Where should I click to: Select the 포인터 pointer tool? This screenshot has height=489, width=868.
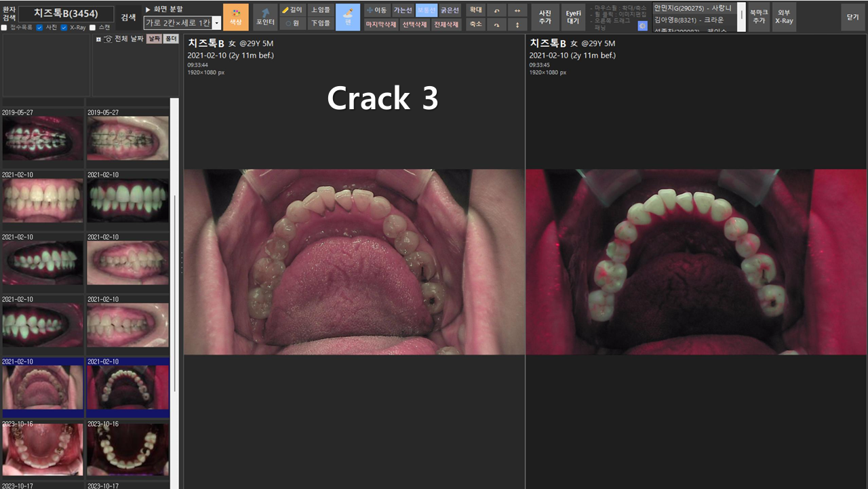pyautogui.click(x=265, y=17)
